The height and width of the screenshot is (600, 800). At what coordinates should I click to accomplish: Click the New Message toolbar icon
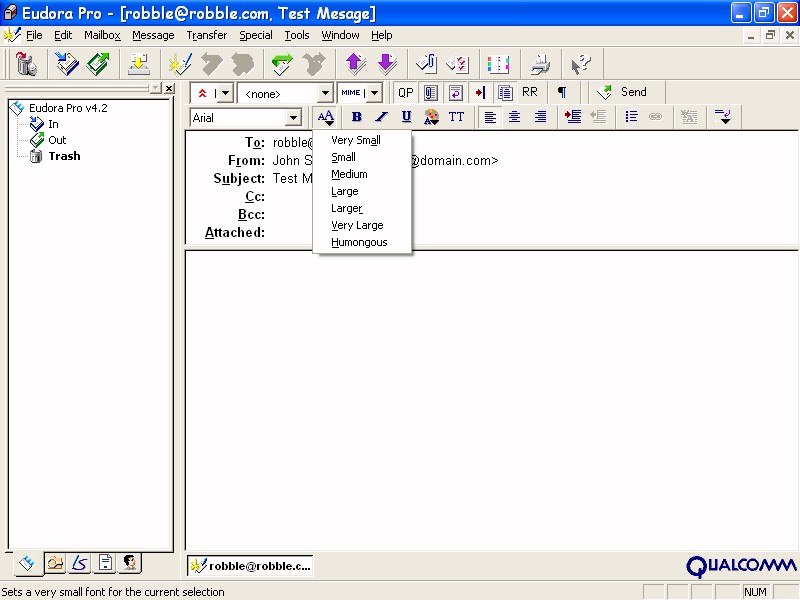[180, 64]
